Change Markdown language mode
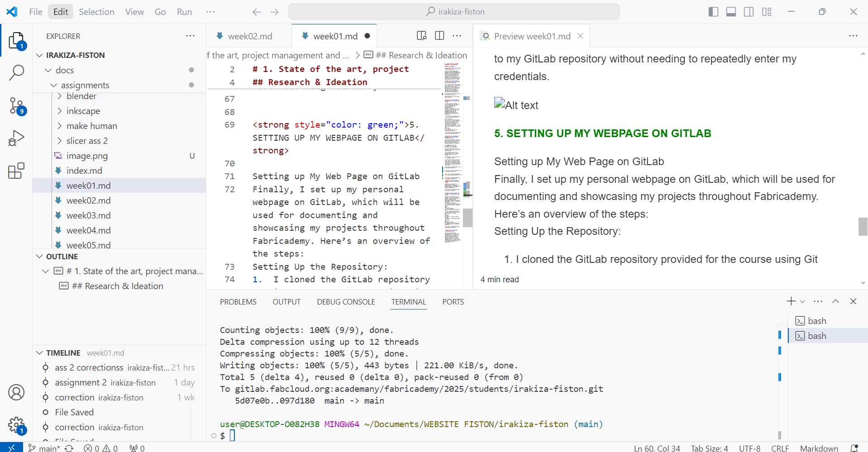The width and height of the screenshot is (868, 452). (819, 448)
